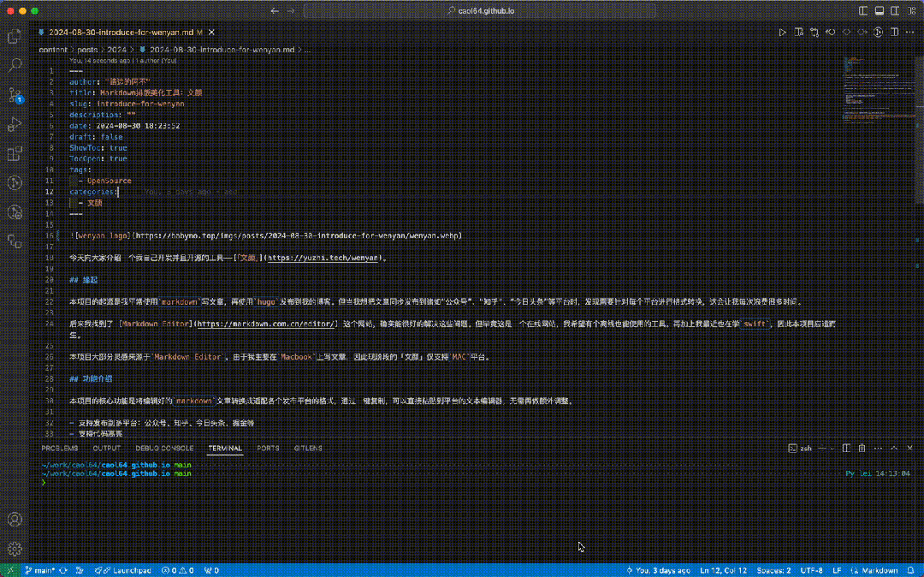The image size is (924, 577).
Task: Open the UTF-8 encoding selector
Action: click(x=811, y=570)
